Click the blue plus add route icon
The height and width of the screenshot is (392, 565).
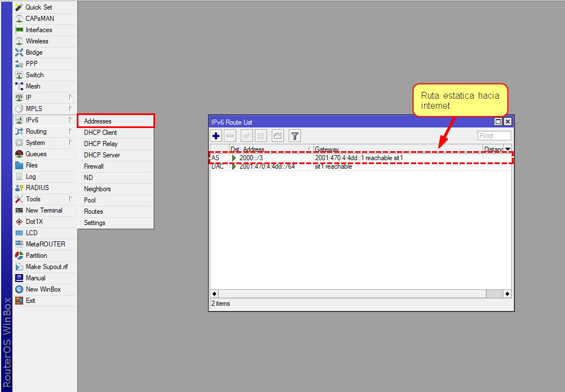(x=216, y=136)
